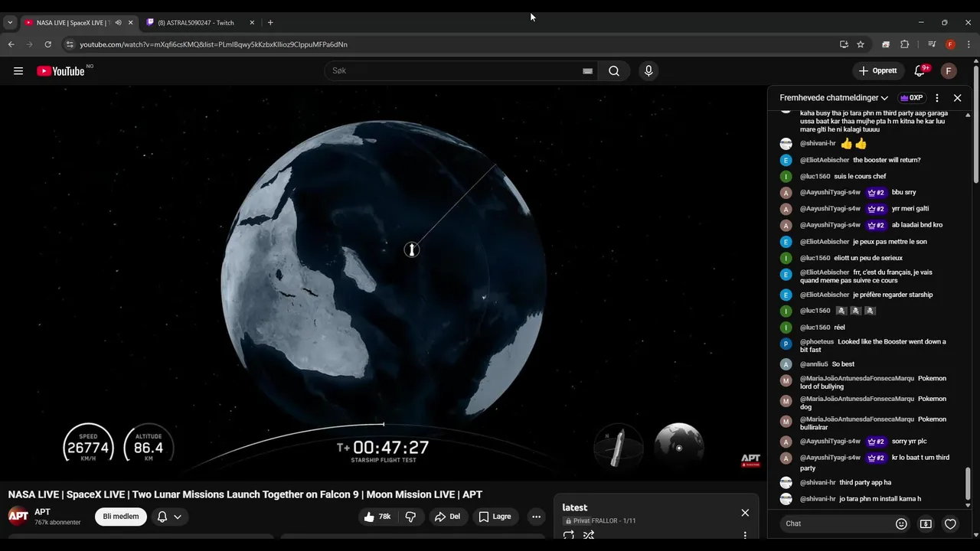Close the Twitch tab
The height and width of the screenshot is (551, 980).
point(251,23)
